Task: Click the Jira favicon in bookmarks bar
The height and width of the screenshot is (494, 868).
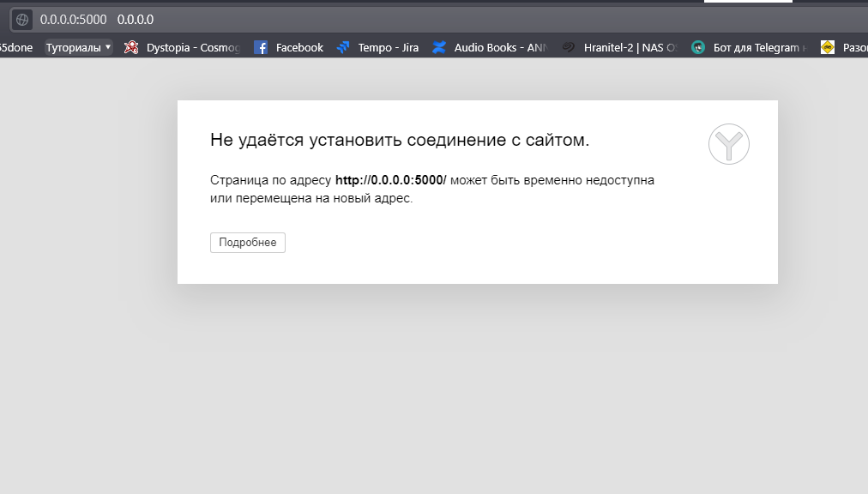Action: tap(343, 48)
